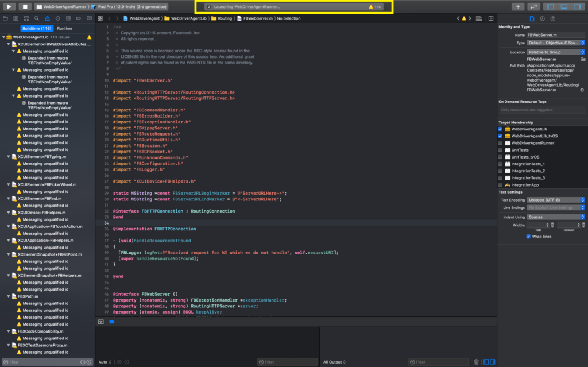Check the IntegrationTests_1 target membership
Image resolution: width=588 pixels, height=367 pixels.
point(500,164)
